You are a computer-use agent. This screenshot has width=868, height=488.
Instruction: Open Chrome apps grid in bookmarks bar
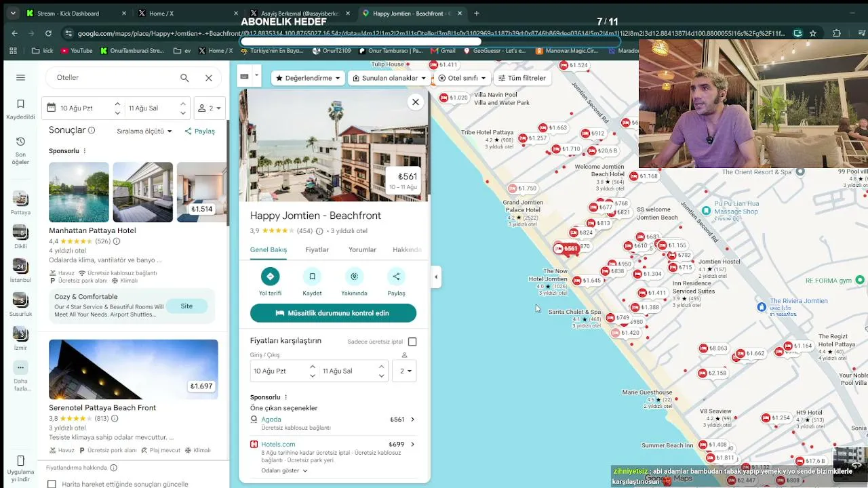pyautogui.click(x=13, y=51)
